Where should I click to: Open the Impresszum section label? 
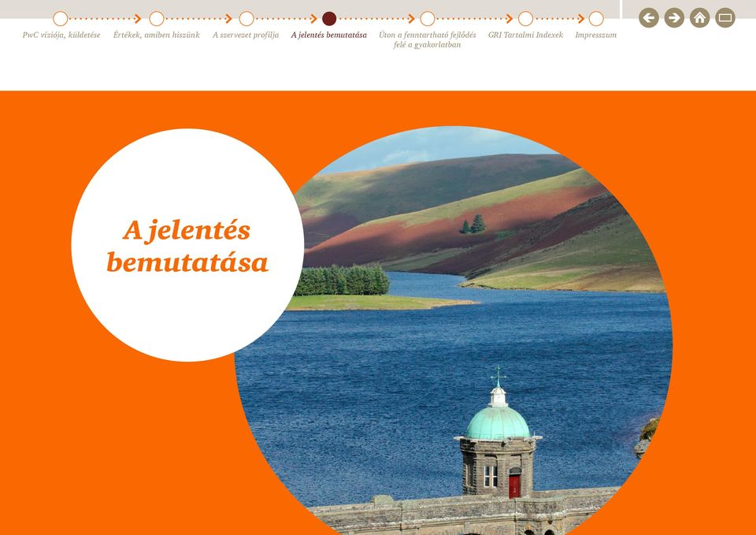click(x=596, y=35)
